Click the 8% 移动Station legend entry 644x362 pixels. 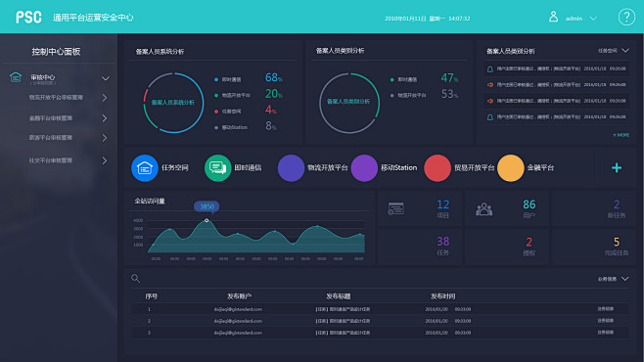click(246, 126)
